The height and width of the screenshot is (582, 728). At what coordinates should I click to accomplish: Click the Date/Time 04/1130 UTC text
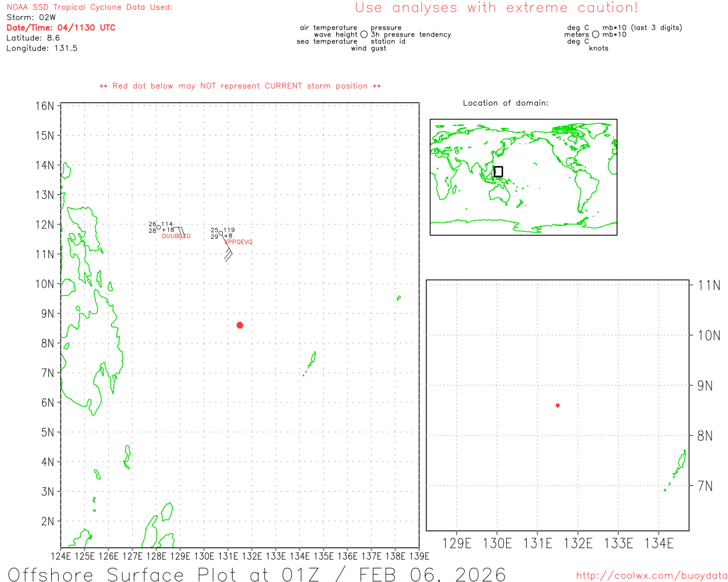pyautogui.click(x=61, y=28)
